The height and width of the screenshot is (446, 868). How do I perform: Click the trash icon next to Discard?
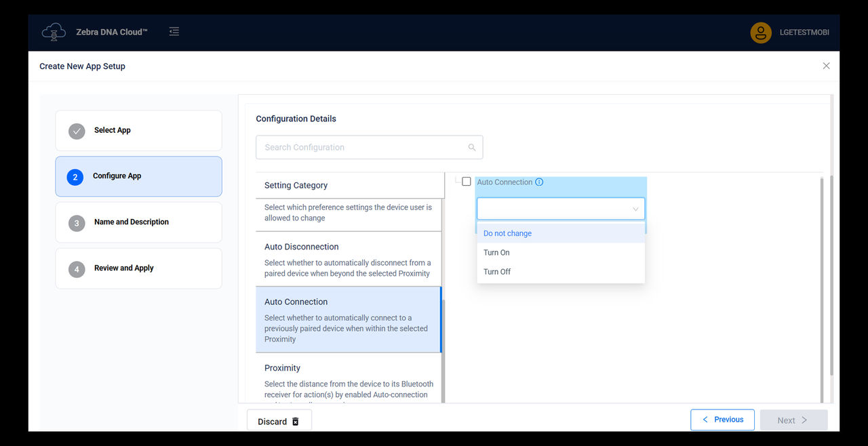point(296,421)
